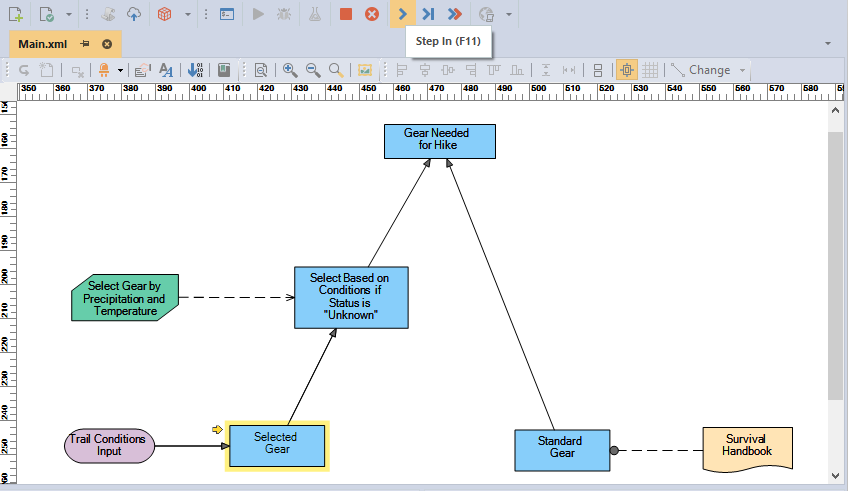Click the align tops icon
This screenshot has height=491, width=848.
(494, 70)
